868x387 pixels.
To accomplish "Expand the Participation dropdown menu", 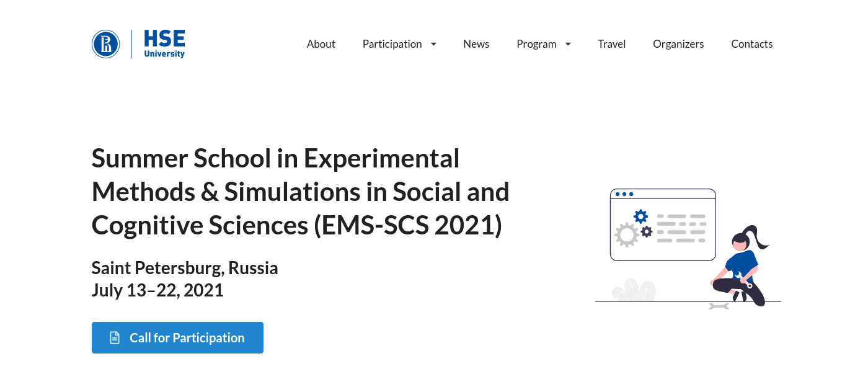I will tap(392, 43).
